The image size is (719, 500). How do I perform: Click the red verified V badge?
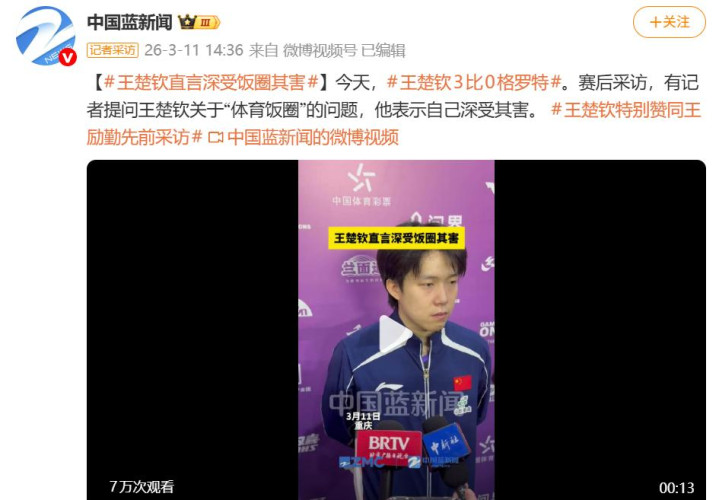pyautogui.click(x=68, y=57)
